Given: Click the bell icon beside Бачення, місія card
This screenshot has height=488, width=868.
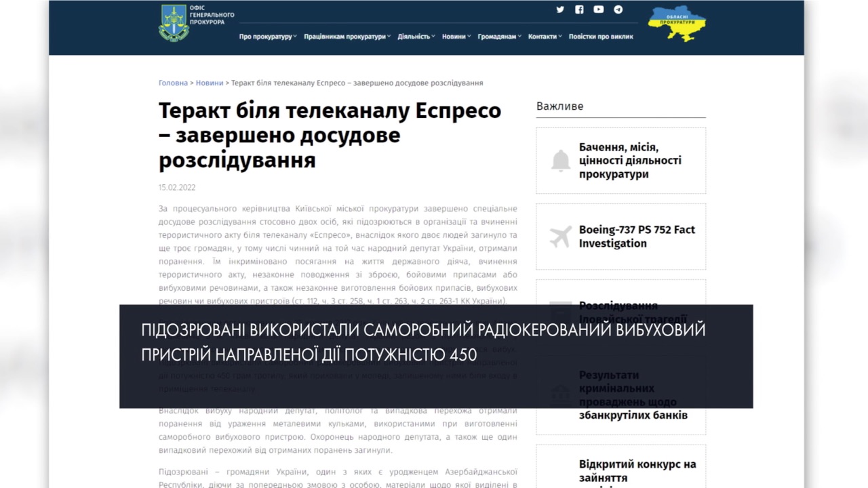Looking at the screenshot, I should 561,161.
